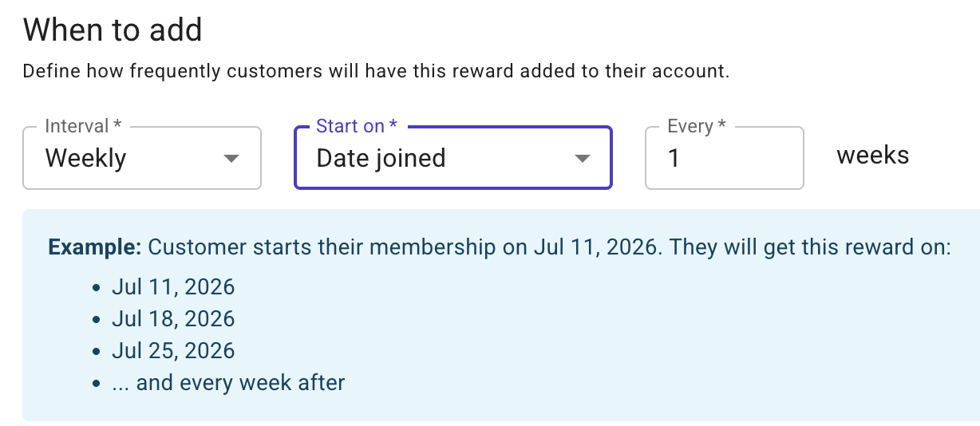Focus the Every number input field
Image resolution: width=980 pixels, height=426 pixels.
pos(725,158)
